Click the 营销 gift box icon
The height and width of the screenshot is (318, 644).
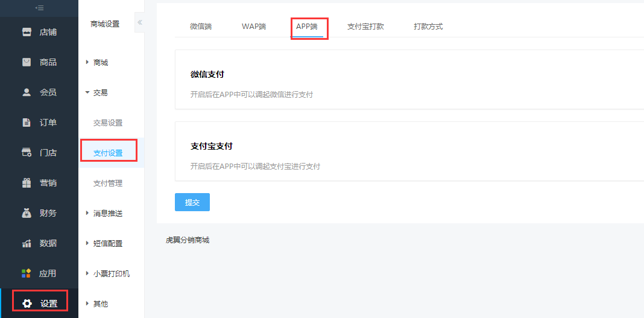point(27,183)
